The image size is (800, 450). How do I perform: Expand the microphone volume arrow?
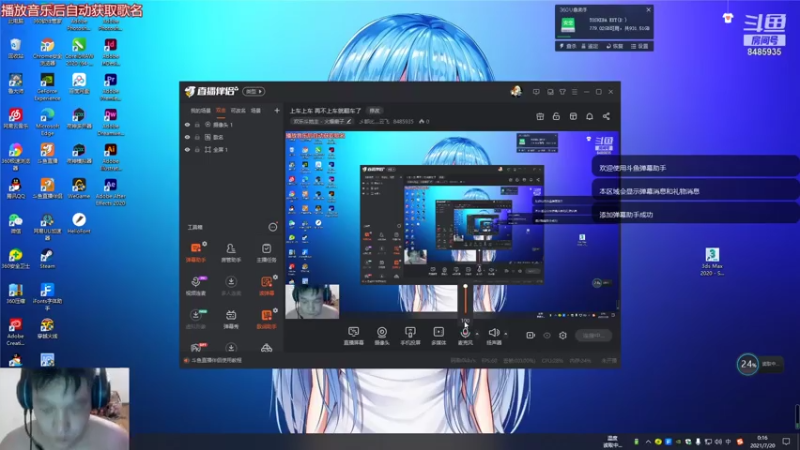click(x=477, y=334)
